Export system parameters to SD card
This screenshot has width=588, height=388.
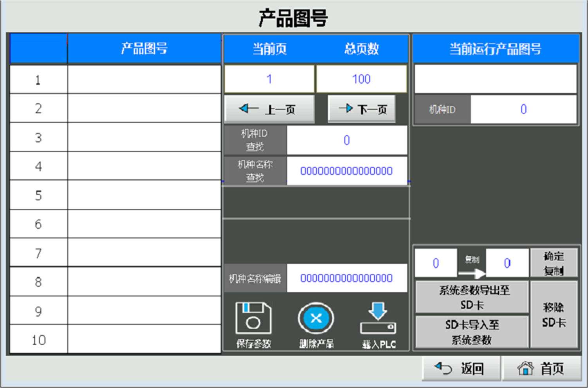(x=472, y=297)
